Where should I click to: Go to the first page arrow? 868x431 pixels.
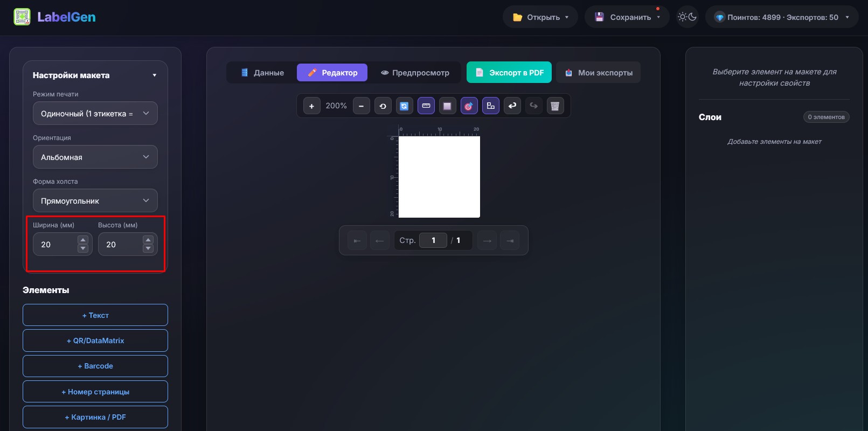tap(357, 240)
